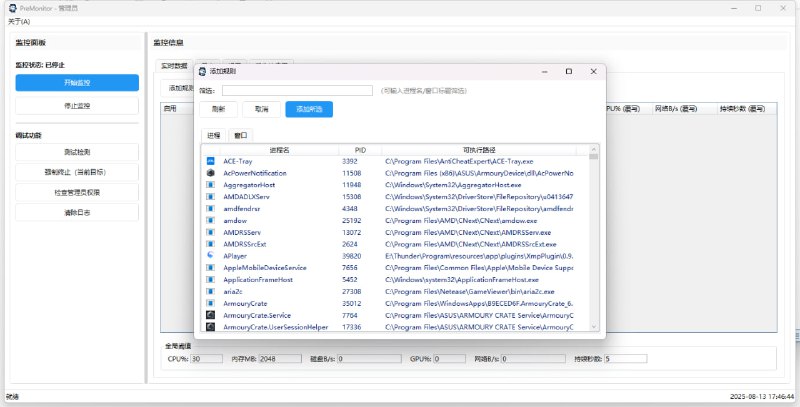
Task: Click the AggregatorHost process icon
Action: point(211,185)
